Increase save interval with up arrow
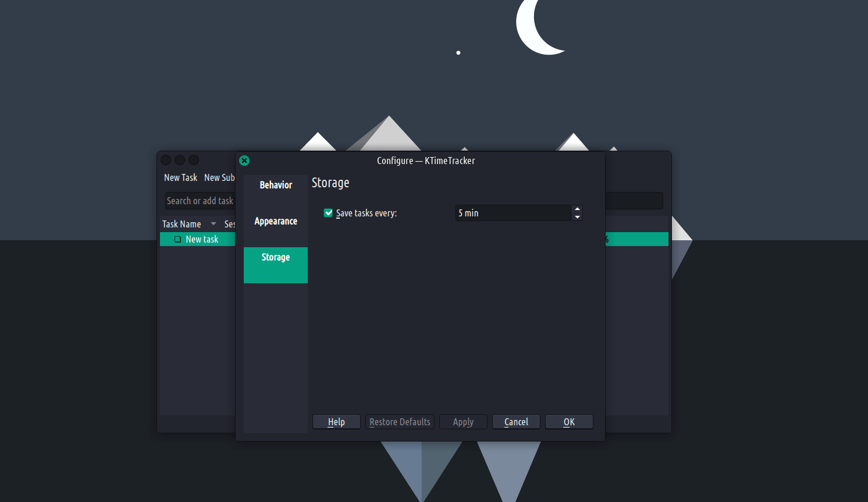Viewport: 868px width, 502px height. (577, 209)
